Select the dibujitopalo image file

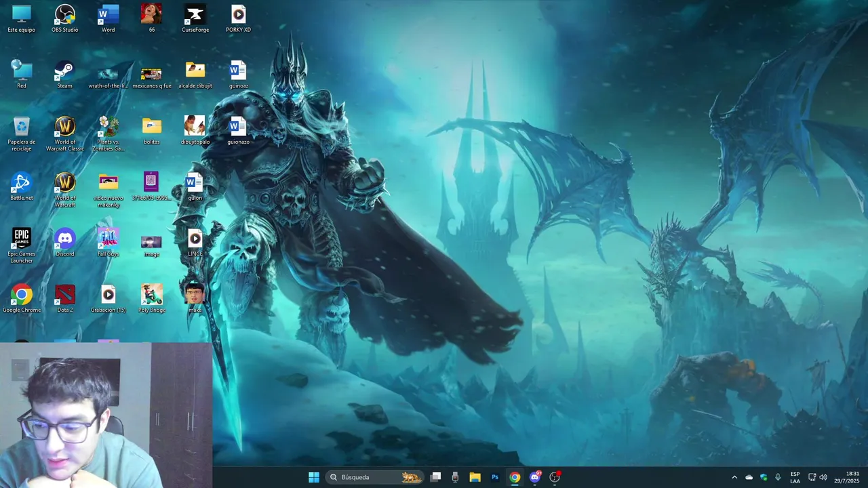coord(195,130)
